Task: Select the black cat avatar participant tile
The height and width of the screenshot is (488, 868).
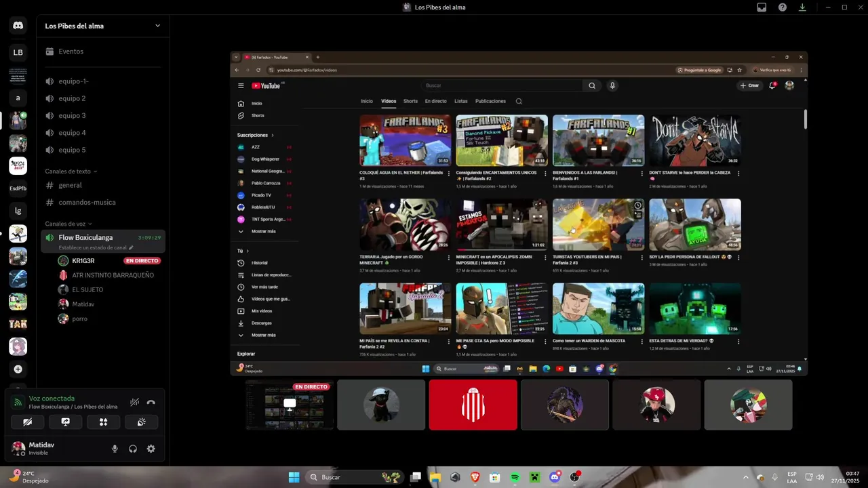Action: click(381, 405)
